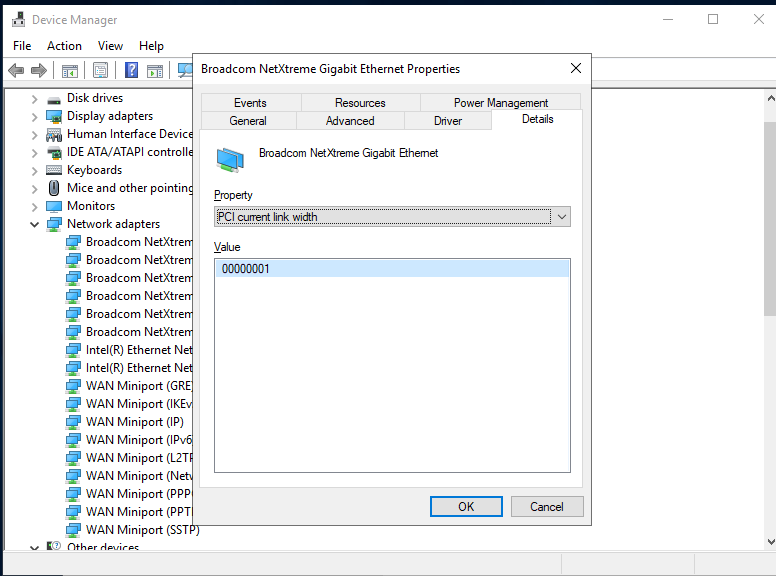Switch to the Events tab
Screen dimensions: 776x576
250,103
